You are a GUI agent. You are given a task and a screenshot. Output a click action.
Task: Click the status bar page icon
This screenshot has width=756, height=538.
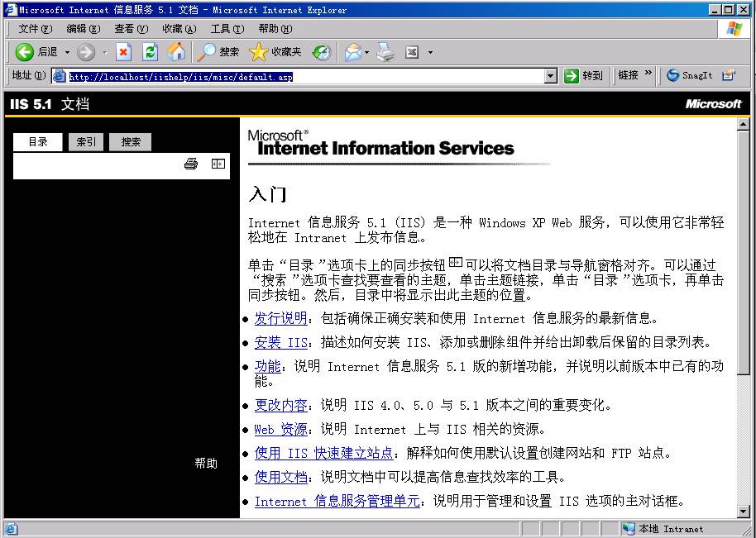click(11, 529)
